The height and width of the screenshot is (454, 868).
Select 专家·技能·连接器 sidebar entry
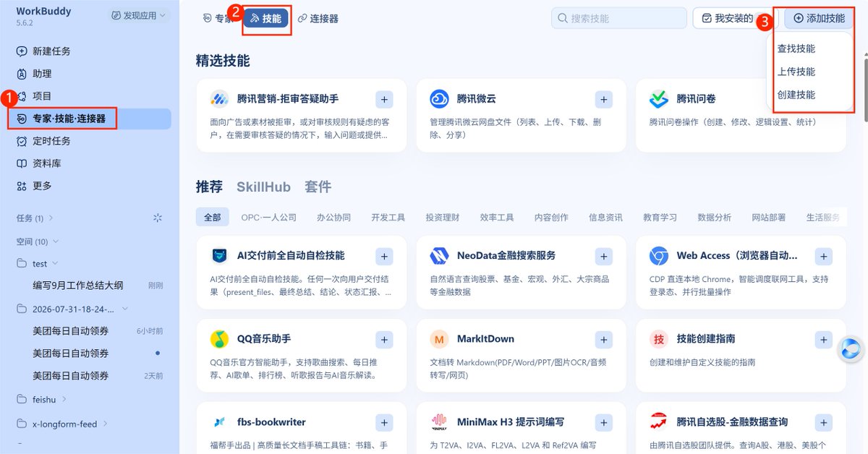[x=90, y=119]
